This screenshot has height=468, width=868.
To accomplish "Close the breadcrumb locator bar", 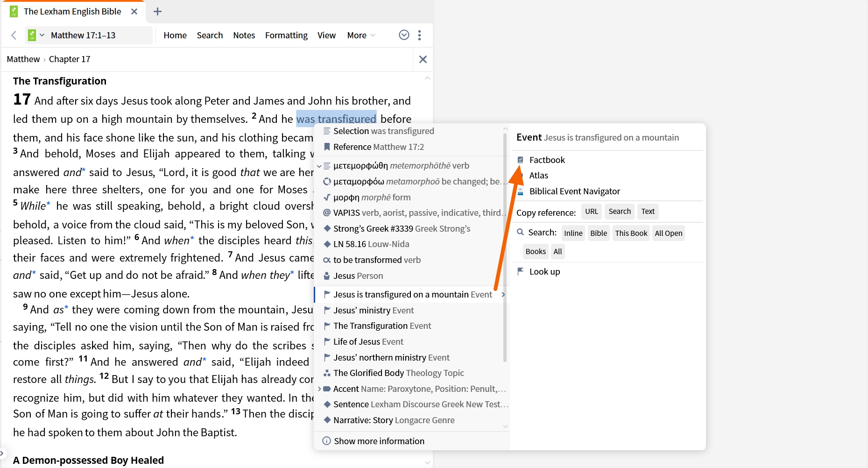I will (423, 59).
